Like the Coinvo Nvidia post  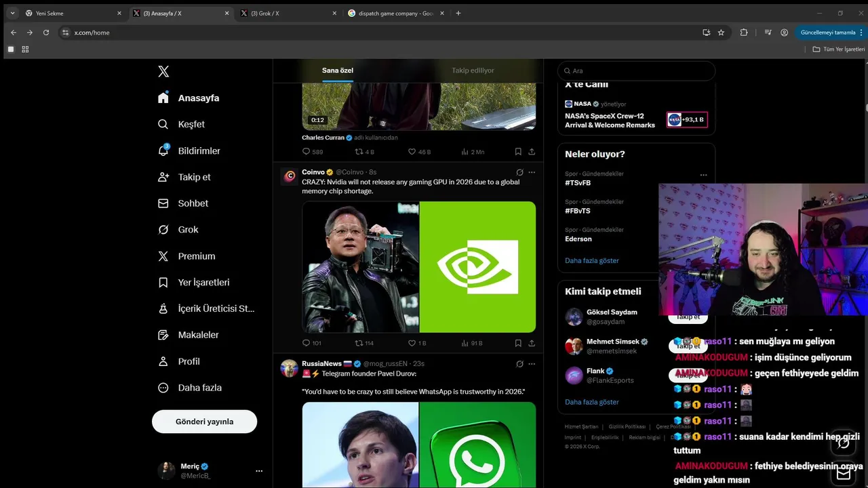417,343
